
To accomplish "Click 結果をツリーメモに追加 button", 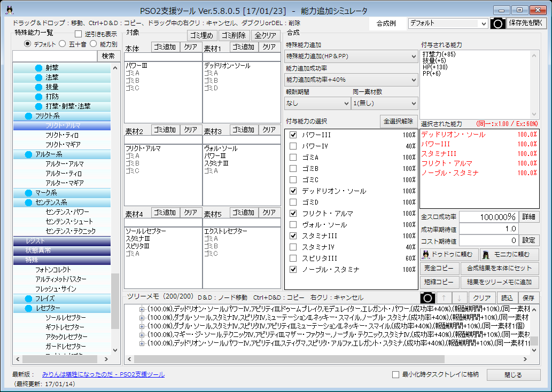I will (x=500, y=282).
